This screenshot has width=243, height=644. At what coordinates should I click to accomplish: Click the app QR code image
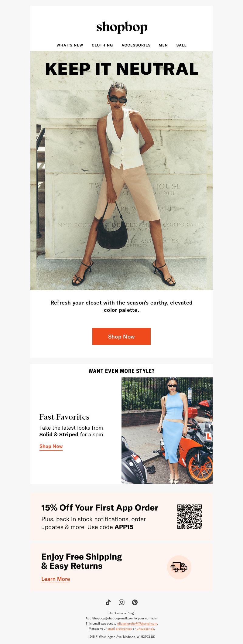tap(190, 516)
